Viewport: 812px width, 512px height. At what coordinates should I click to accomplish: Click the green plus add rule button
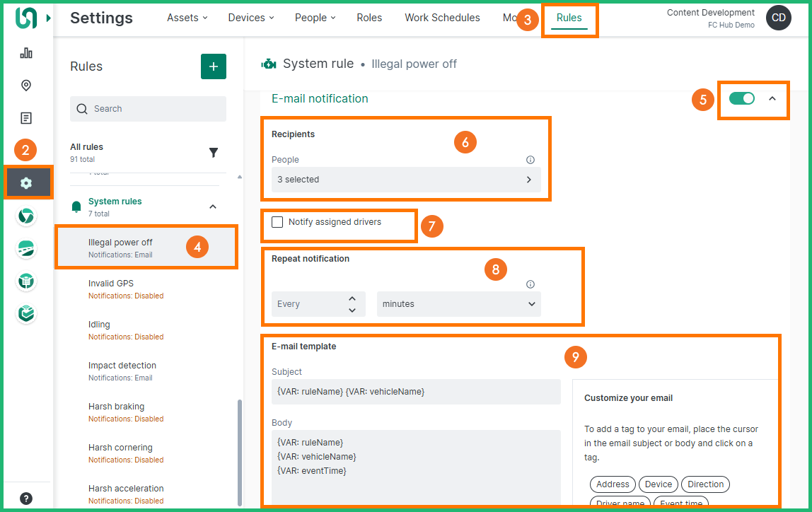(214, 66)
